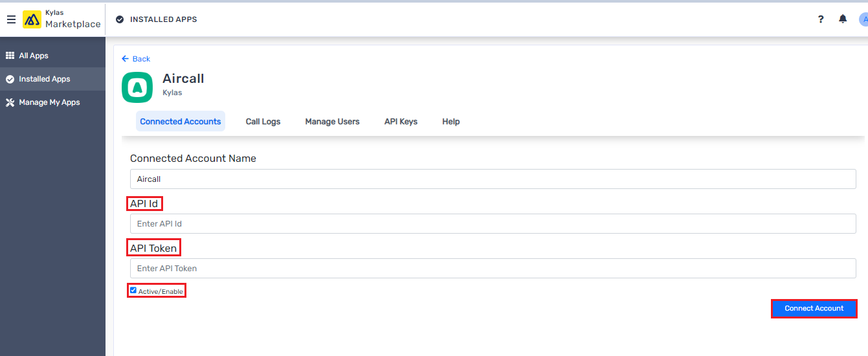Open the API Keys tab

click(x=401, y=122)
